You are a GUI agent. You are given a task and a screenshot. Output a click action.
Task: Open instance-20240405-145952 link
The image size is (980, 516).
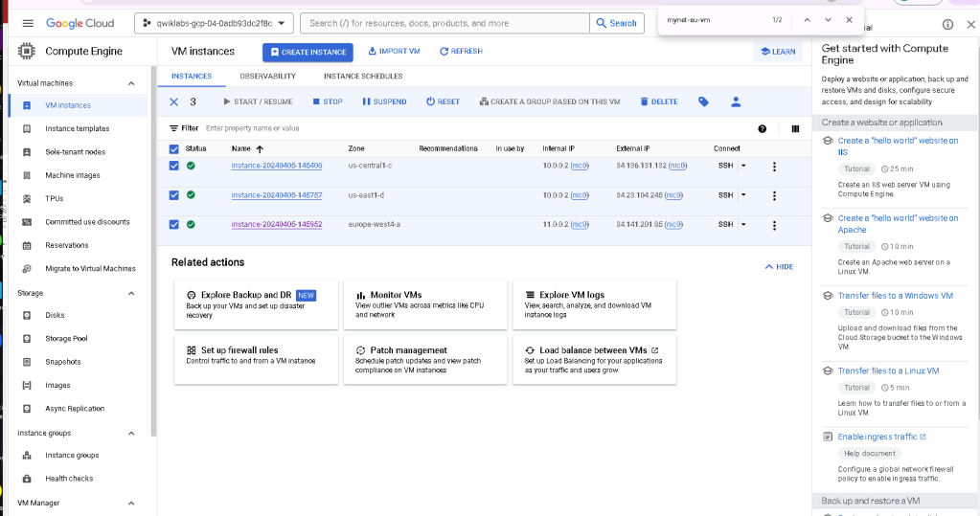(276, 224)
